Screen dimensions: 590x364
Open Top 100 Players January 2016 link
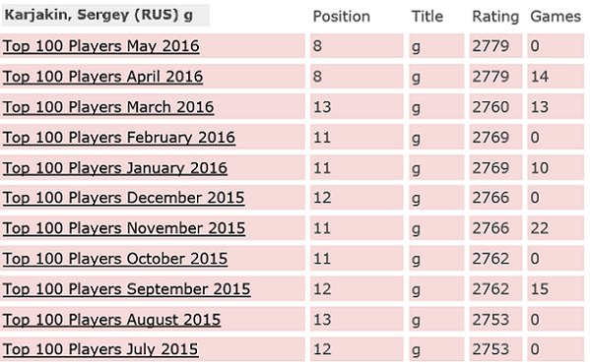tap(115, 168)
